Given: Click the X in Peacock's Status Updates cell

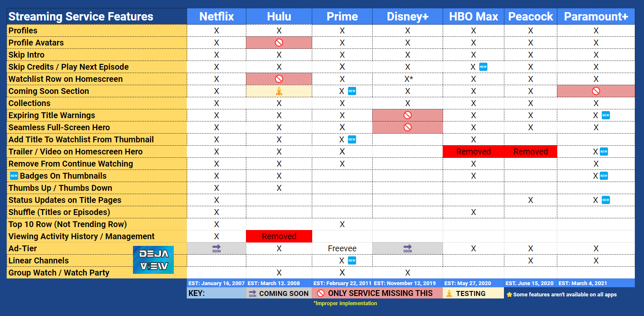Looking at the screenshot, I should pyautogui.click(x=531, y=200).
